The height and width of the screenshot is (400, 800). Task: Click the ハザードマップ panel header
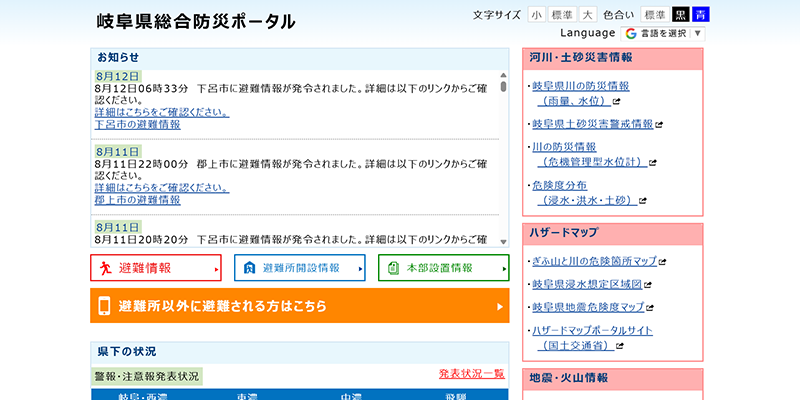[613, 233]
